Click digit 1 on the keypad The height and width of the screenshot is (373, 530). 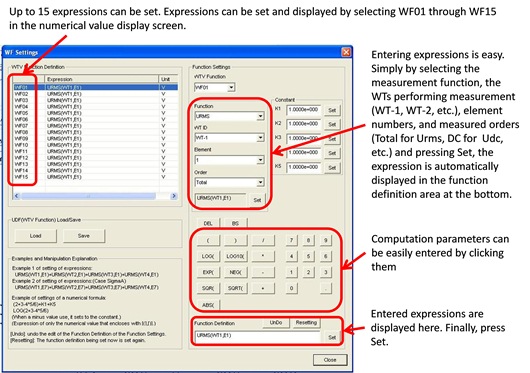coord(291,272)
